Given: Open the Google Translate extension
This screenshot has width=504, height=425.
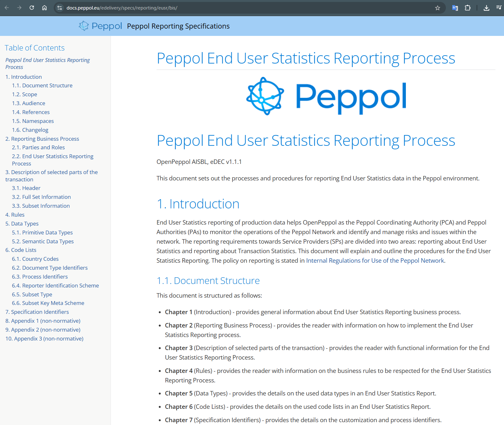Looking at the screenshot, I should pos(455,8).
